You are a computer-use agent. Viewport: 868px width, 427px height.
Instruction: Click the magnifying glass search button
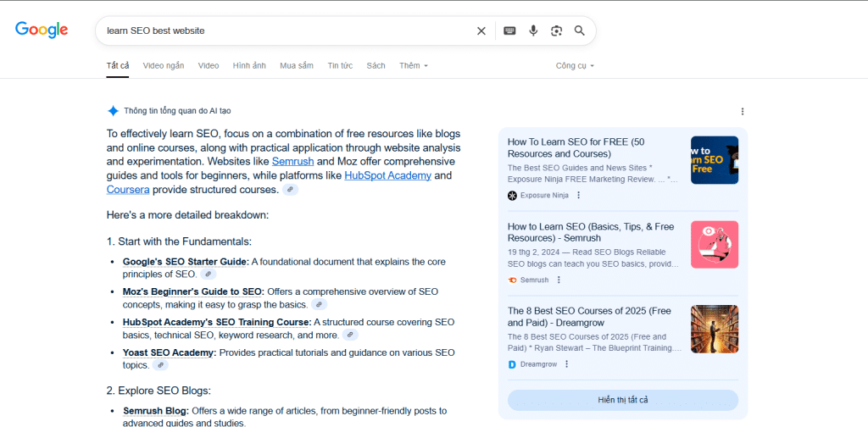tap(580, 30)
